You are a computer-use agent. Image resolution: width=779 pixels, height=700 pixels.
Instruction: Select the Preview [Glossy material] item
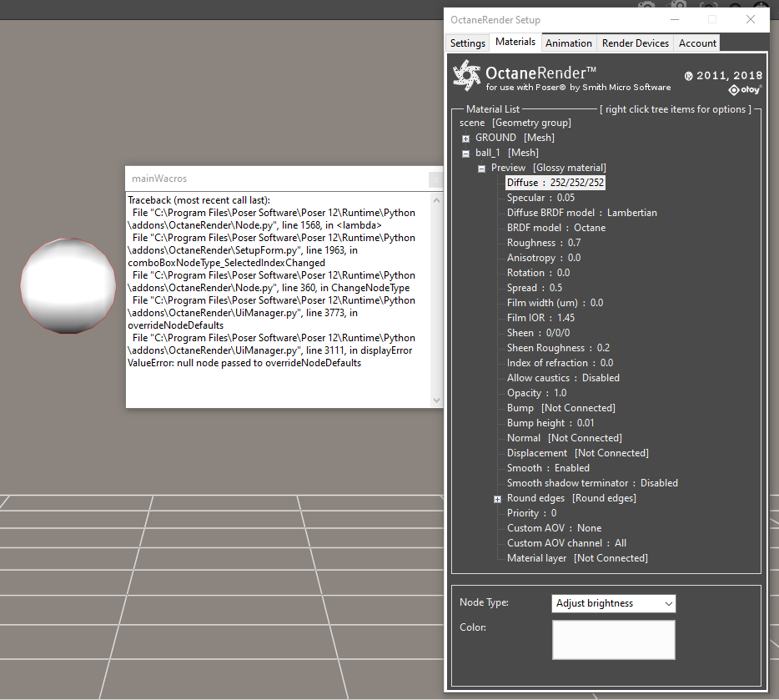click(549, 168)
